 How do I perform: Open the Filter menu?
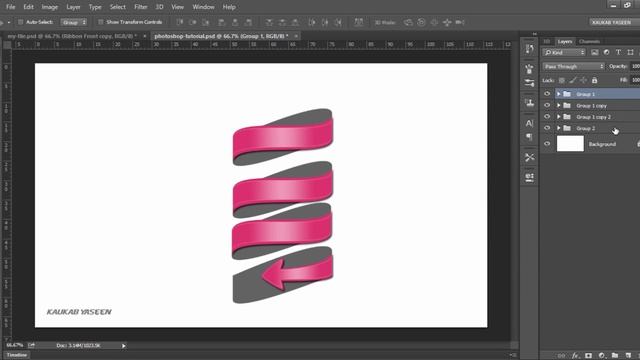(141, 7)
